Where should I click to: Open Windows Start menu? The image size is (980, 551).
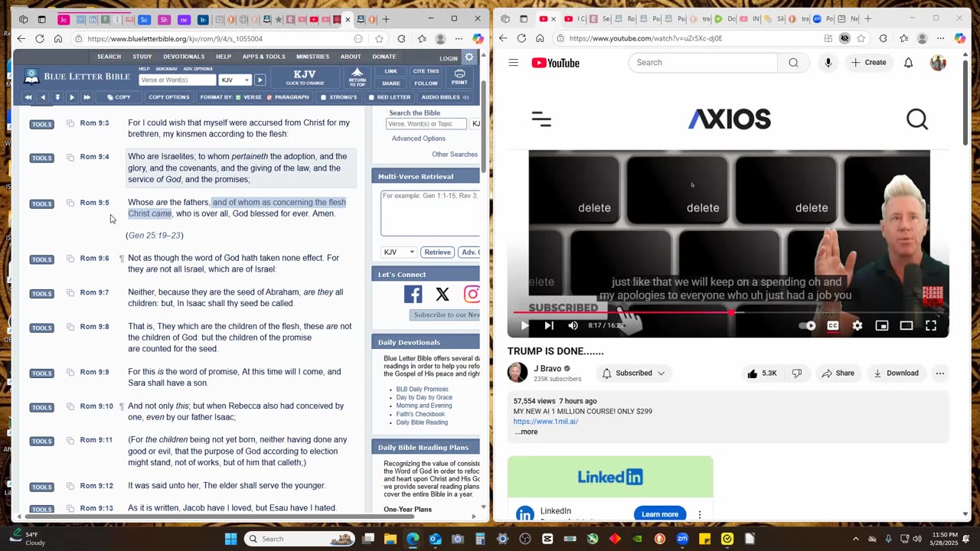click(x=230, y=539)
